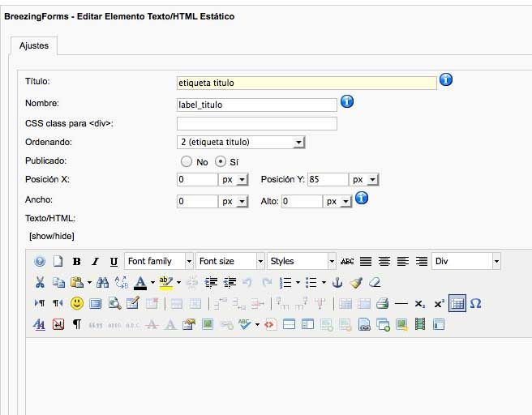Open the Posición X unit dropdown
The image size is (532, 415).
click(233, 179)
